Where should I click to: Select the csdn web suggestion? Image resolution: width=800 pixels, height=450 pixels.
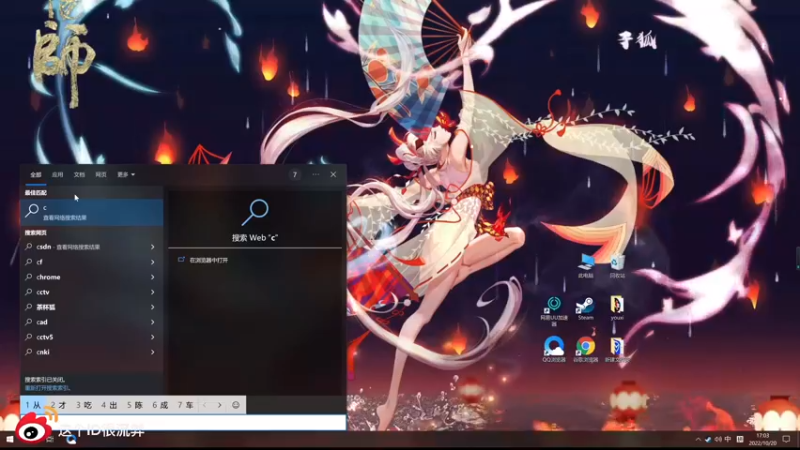click(x=85, y=247)
